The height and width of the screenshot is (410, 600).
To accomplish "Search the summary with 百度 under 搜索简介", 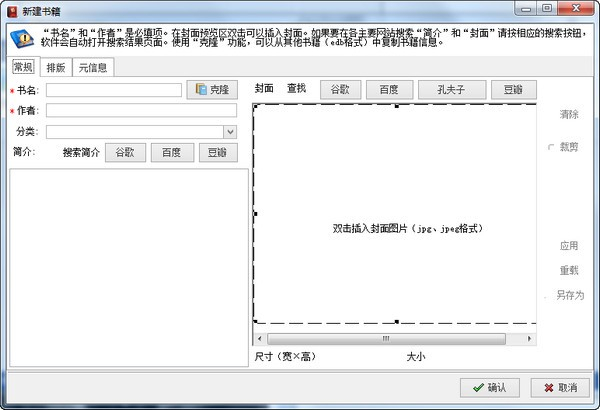I will click(172, 152).
